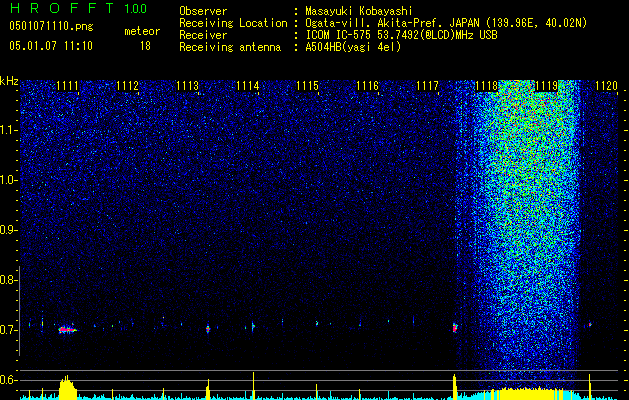This screenshot has height=400, width=629.
Task: Click the 1119 time marker
Action: pyautogui.click(x=547, y=86)
